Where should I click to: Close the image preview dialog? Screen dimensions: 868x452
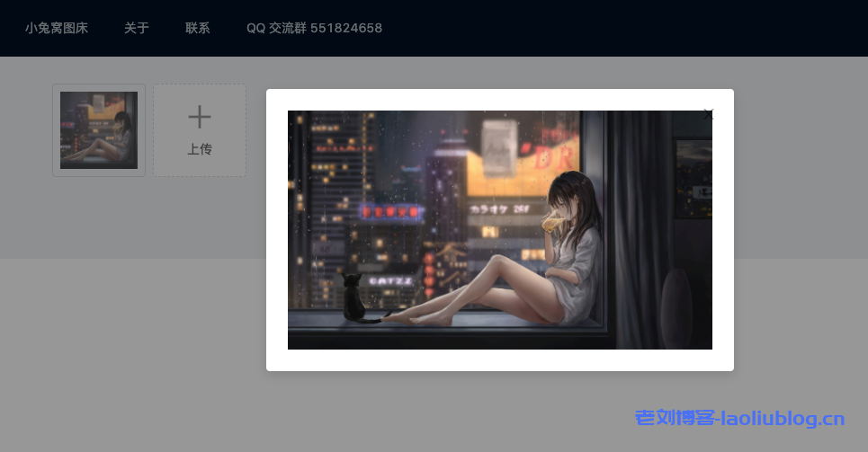[x=708, y=113]
